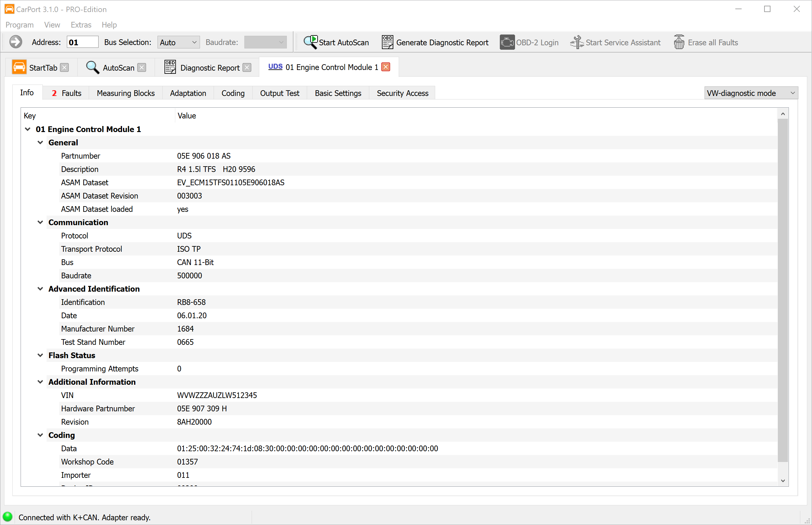Close the AutoScan tab
Viewport: 812px width, 525px height.
142,67
